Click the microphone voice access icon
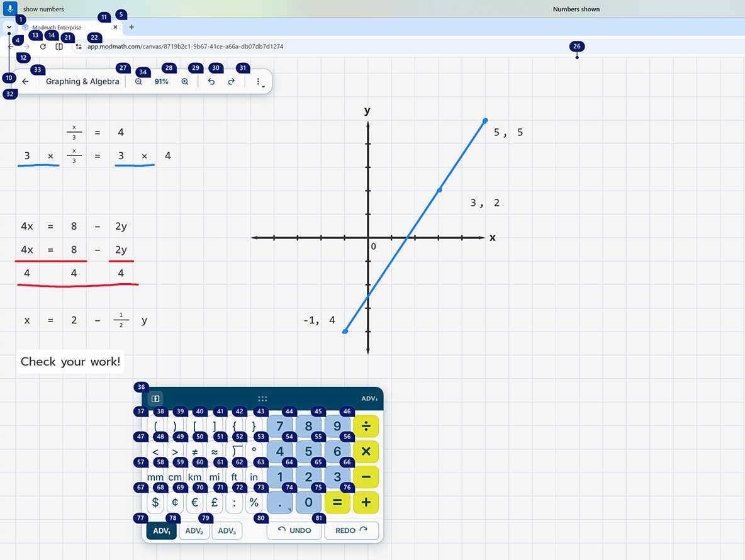 [x=9, y=8]
